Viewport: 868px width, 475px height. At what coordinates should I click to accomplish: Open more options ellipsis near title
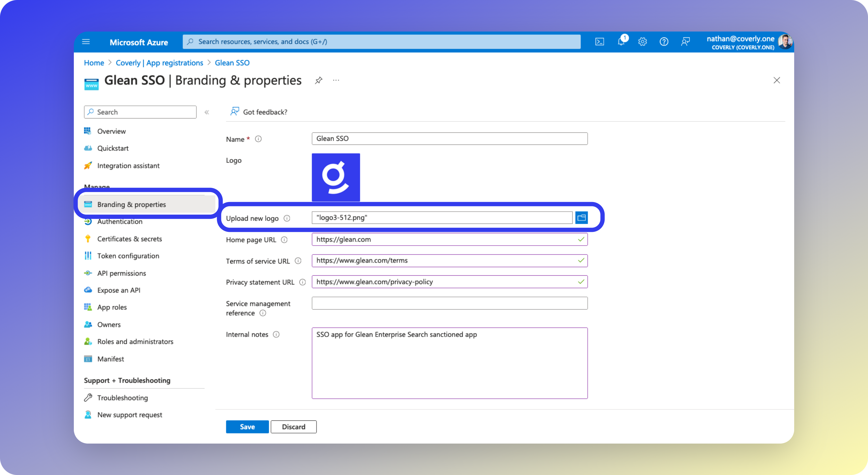pyautogui.click(x=336, y=81)
